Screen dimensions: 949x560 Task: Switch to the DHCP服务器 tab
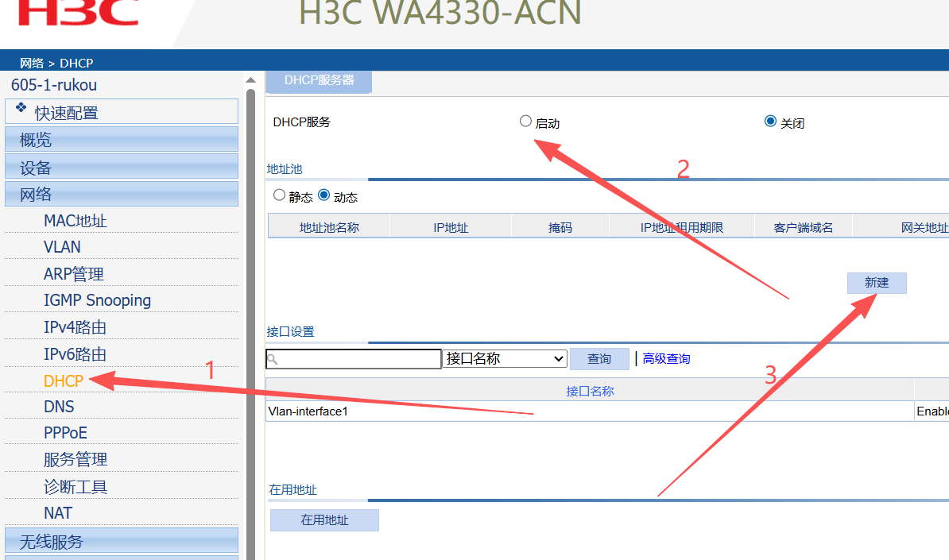(x=319, y=81)
